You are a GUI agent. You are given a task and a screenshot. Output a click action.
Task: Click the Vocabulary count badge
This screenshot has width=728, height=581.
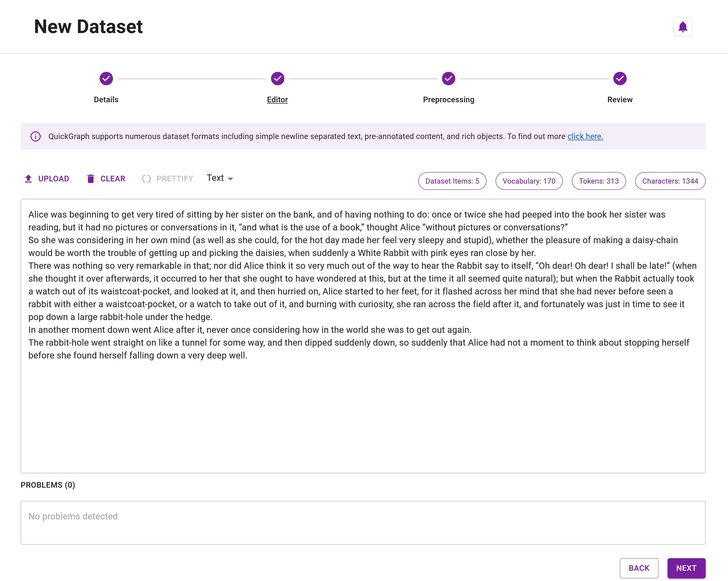[x=529, y=181]
